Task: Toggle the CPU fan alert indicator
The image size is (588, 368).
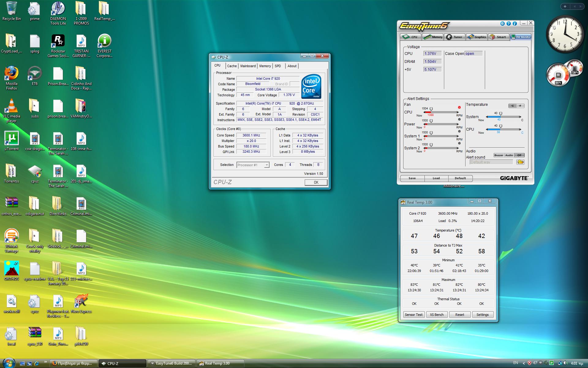Action: coord(459,107)
